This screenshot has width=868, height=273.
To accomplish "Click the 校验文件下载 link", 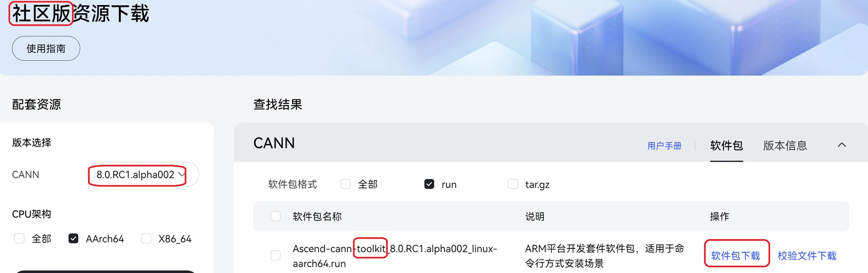I will click(x=807, y=256).
